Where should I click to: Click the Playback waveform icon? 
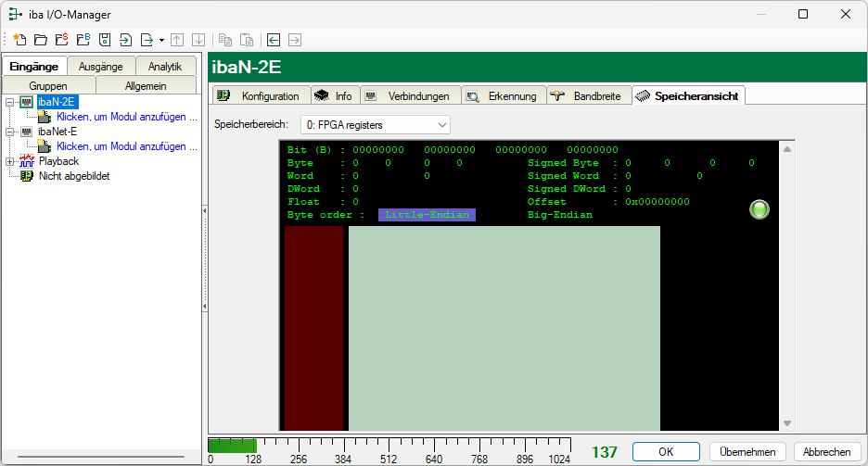click(27, 161)
